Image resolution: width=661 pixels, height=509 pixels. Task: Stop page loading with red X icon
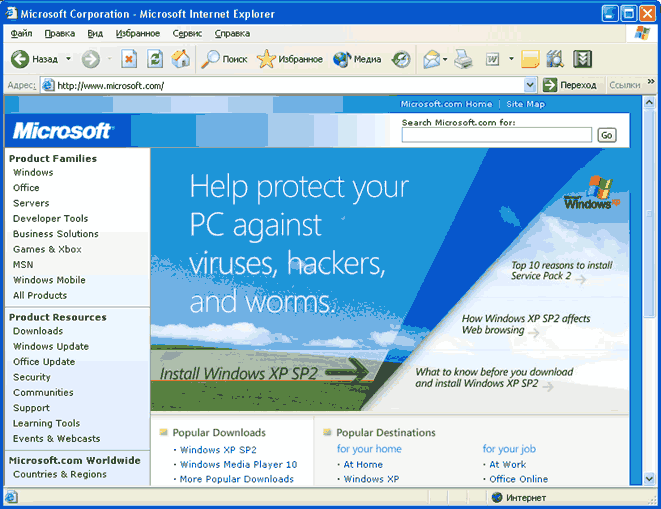tap(129, 59)
